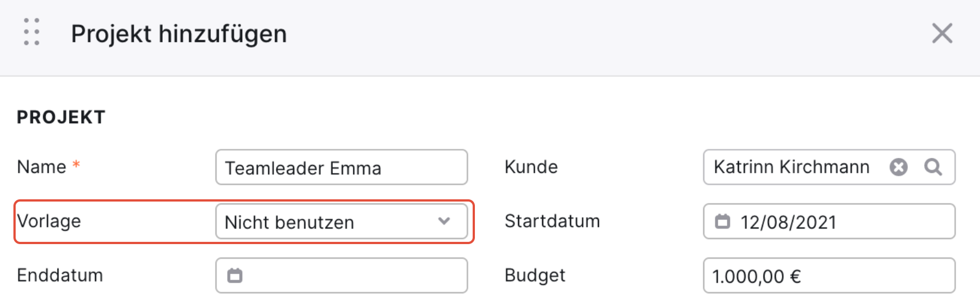This screenshot has width=980, height=304.
Task: Clear the Katrinn Kirchmann customer selection
Action: pyautogui.click(x=898, y=167)
